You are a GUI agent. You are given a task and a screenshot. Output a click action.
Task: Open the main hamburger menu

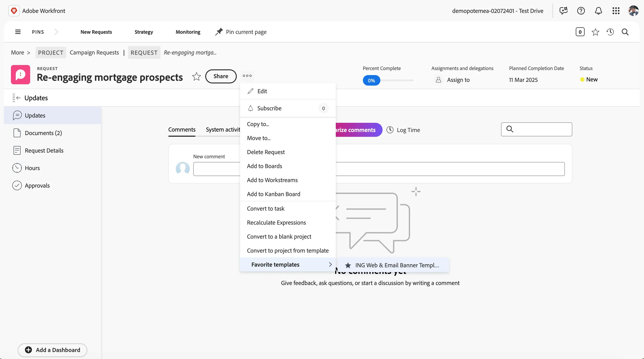18,32
